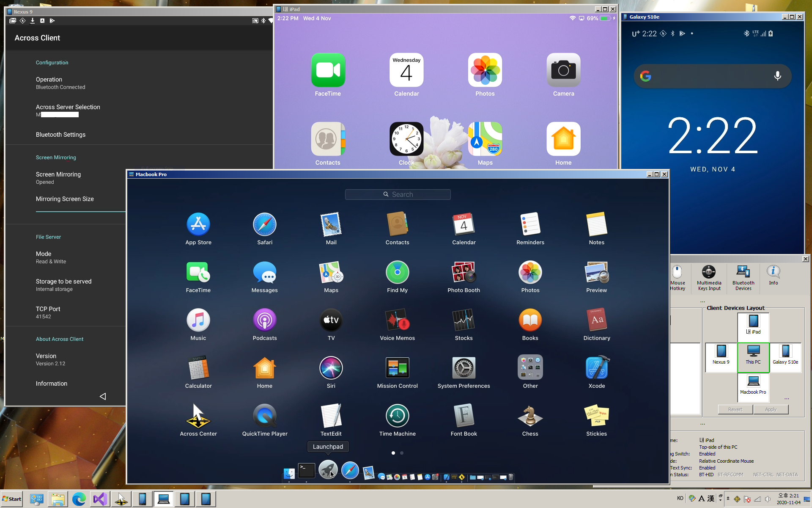This screenshot has width=812, height=508.
Task: Switch to second Launchpad page dot
Action: (402, 453)
